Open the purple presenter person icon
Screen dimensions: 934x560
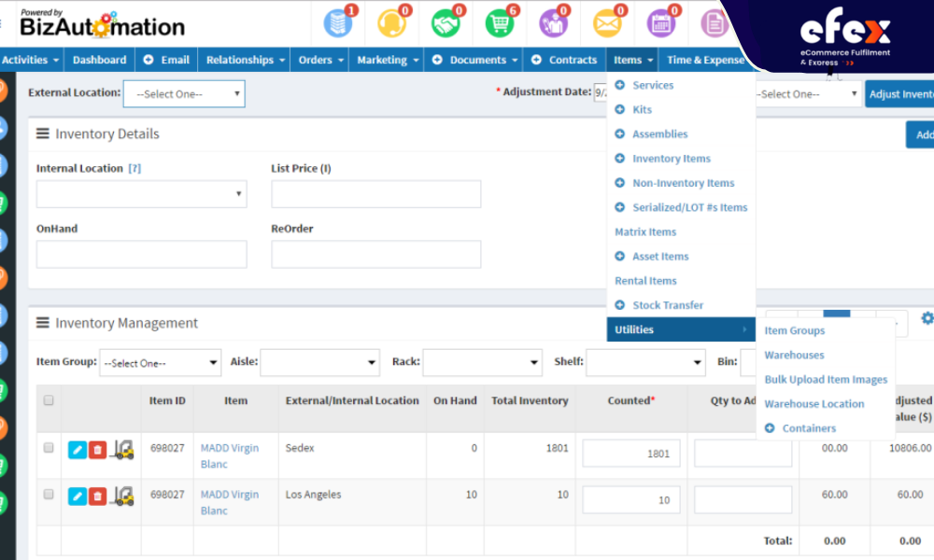tap(553, 24)
